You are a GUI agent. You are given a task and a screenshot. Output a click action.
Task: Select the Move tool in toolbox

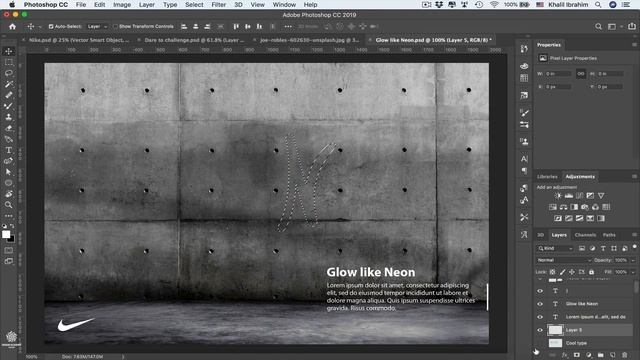tap(9, 51)
